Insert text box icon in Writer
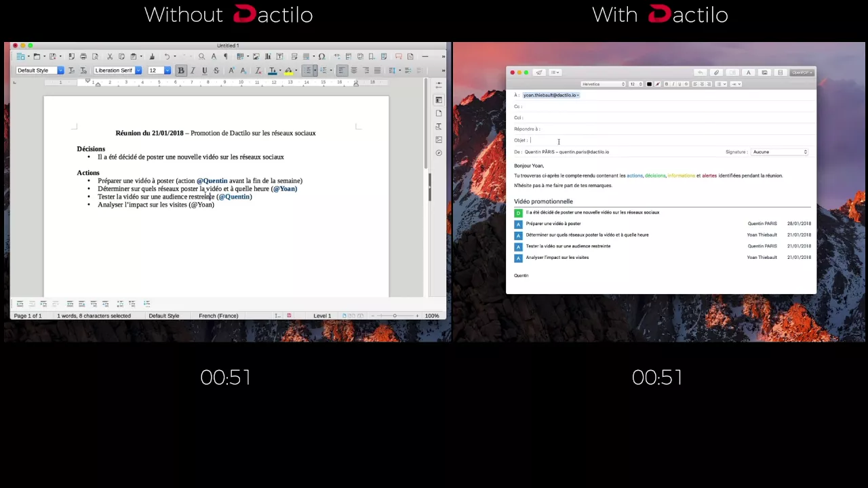Image resolution: width=868 pixels, height=488 pixels. pos(279,56)
